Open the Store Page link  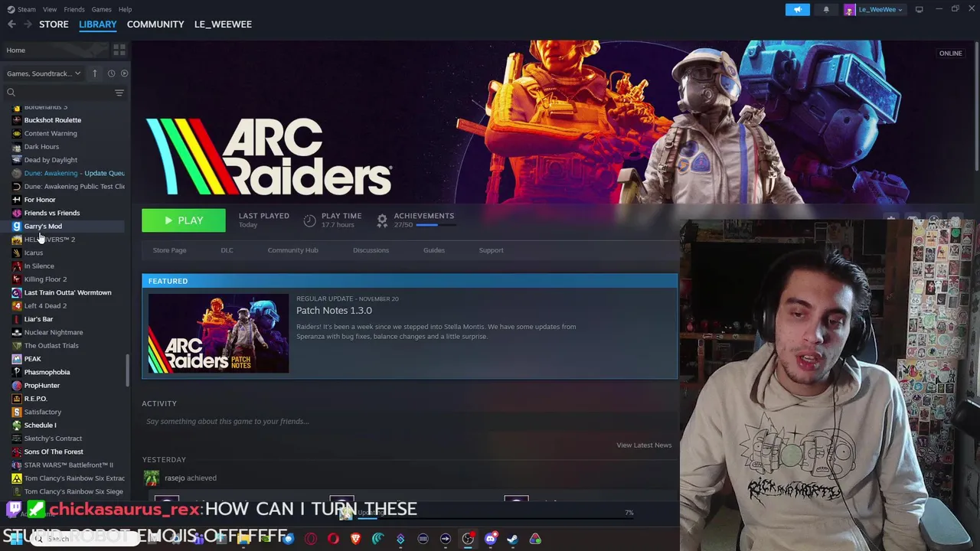(169, 250)
